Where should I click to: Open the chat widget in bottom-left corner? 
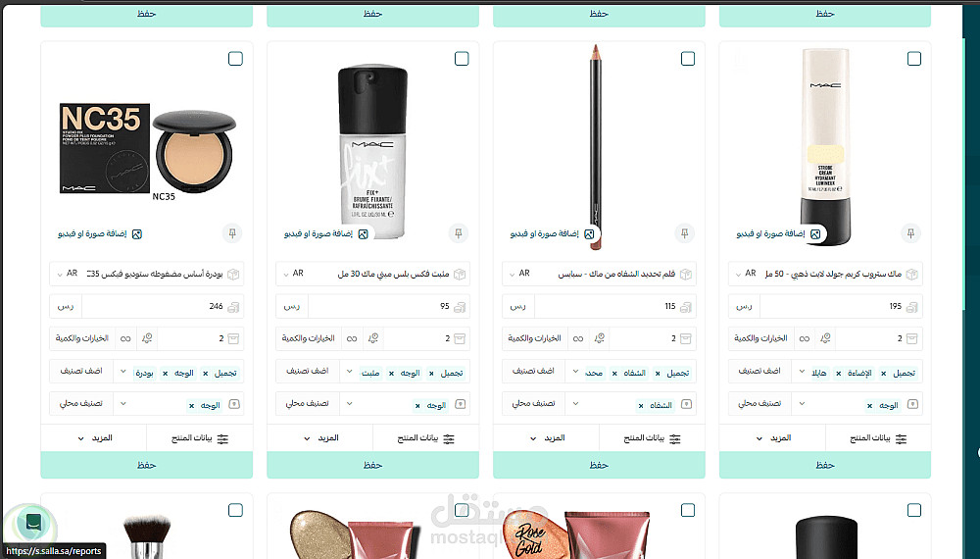(x=33, y=522)
